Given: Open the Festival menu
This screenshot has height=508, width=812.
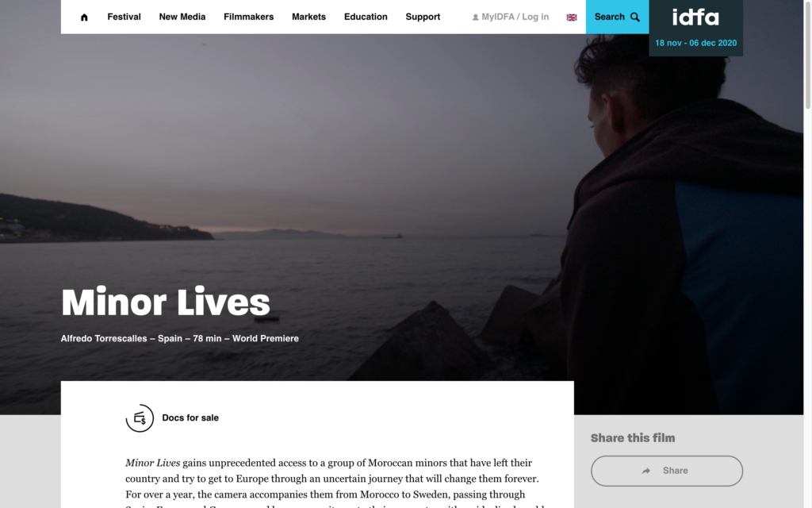Looking at the screenshot, I should [124, 17].
